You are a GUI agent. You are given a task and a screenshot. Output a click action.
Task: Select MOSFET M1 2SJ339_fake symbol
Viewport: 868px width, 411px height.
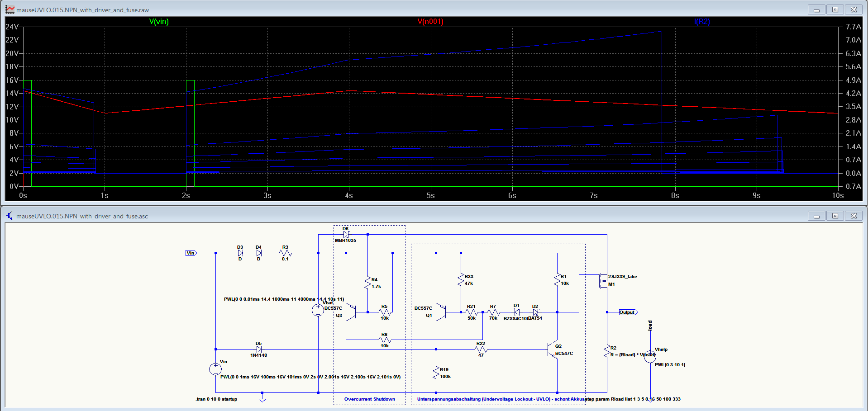[603, 281]
